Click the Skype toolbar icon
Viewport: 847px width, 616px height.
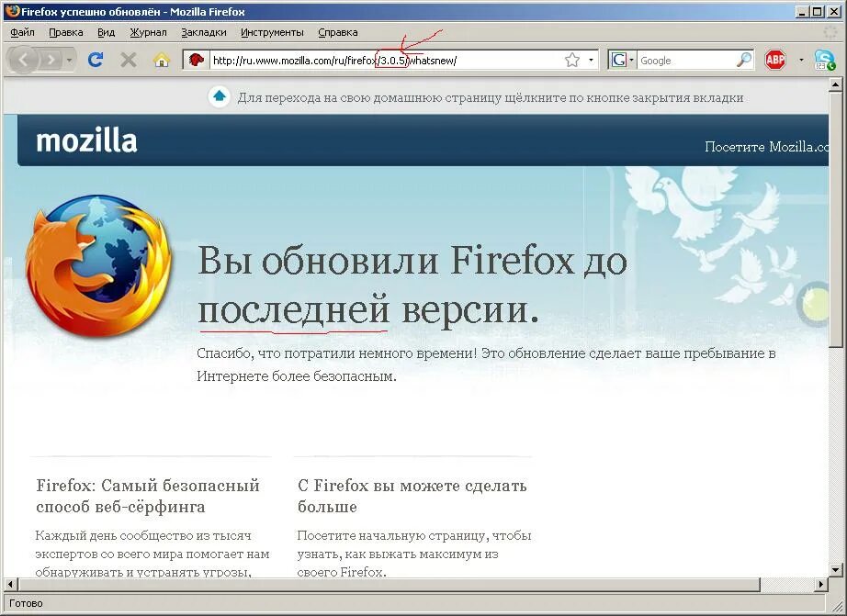[x=824, y=60]
